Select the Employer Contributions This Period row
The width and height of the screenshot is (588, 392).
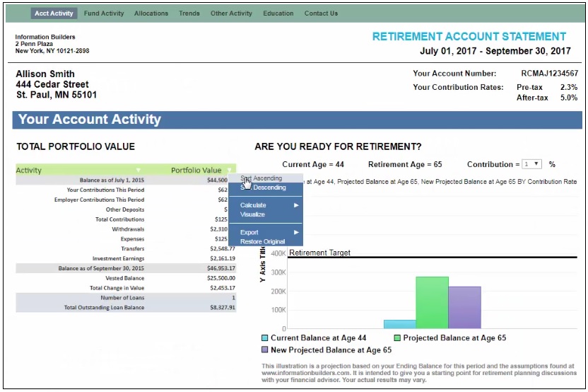(x=126, y=200)
